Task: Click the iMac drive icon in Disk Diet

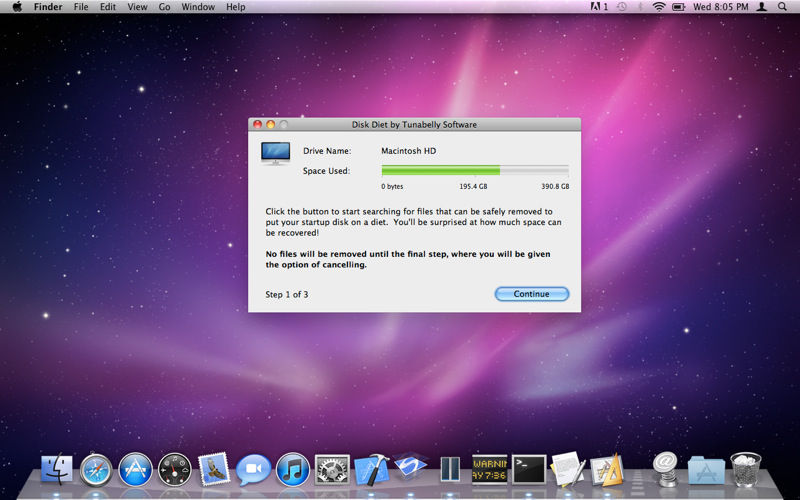Action: (276, 153)
